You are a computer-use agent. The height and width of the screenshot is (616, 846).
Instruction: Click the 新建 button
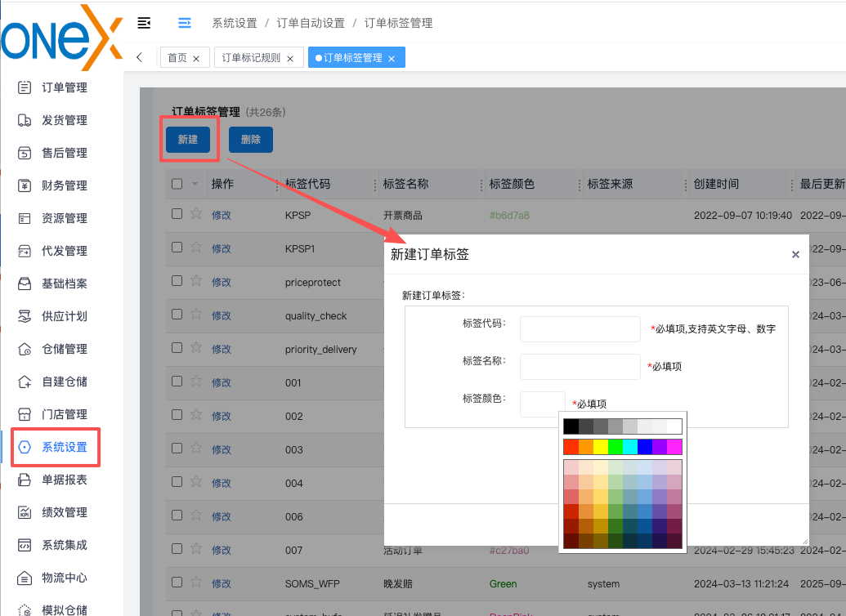pos(188,140)
